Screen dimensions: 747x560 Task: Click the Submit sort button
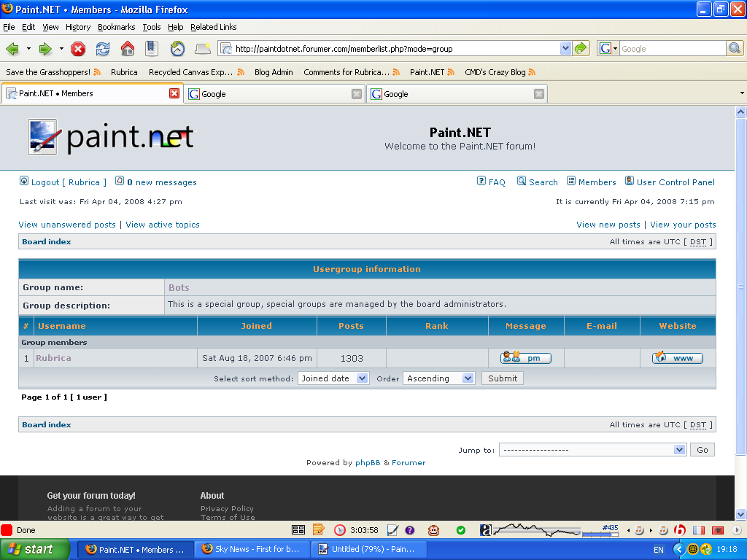[503, 378]
